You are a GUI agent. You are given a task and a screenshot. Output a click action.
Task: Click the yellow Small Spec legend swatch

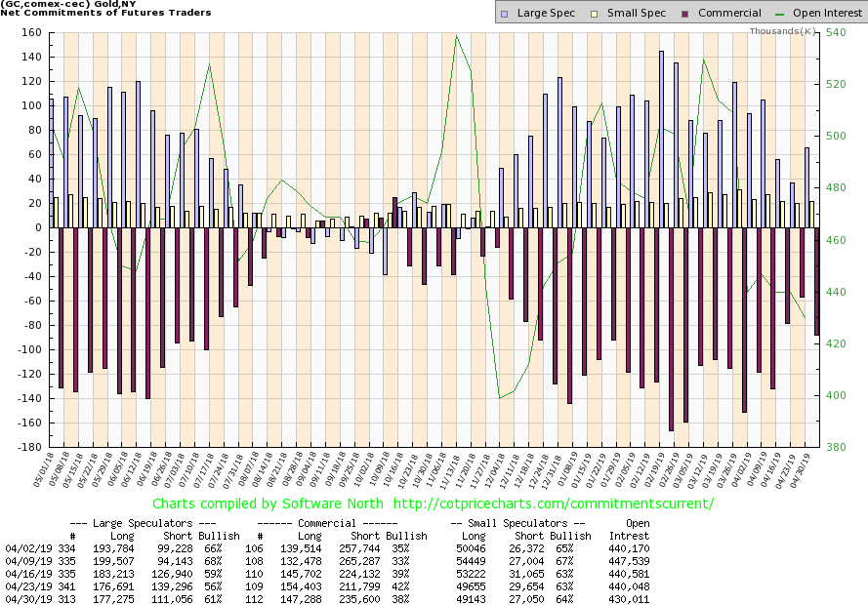[x=587, y=14]
